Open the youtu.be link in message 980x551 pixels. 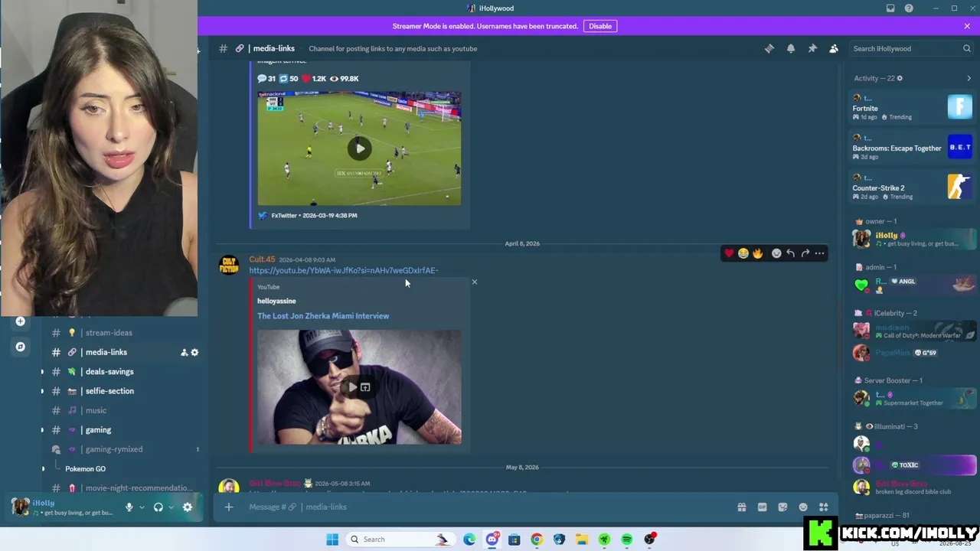[344, 270]
